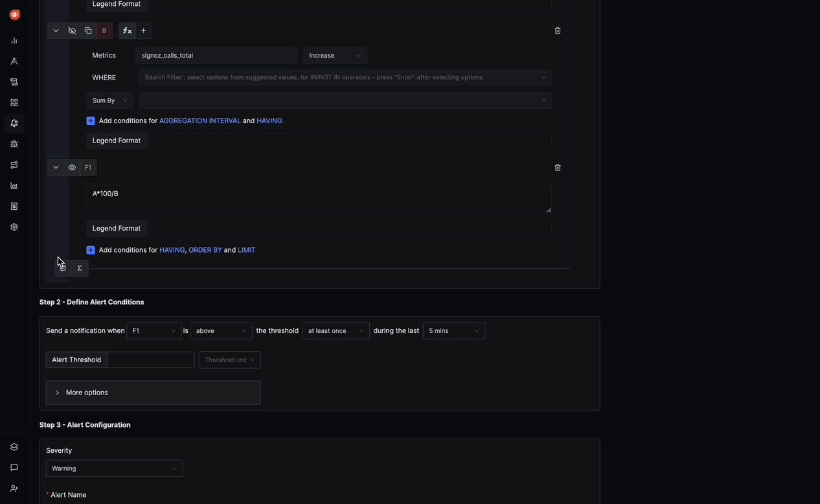The width and height of the screenshot is (820, 504).
Task: Add a new query with the database button
Action: (x=63, y=268)
